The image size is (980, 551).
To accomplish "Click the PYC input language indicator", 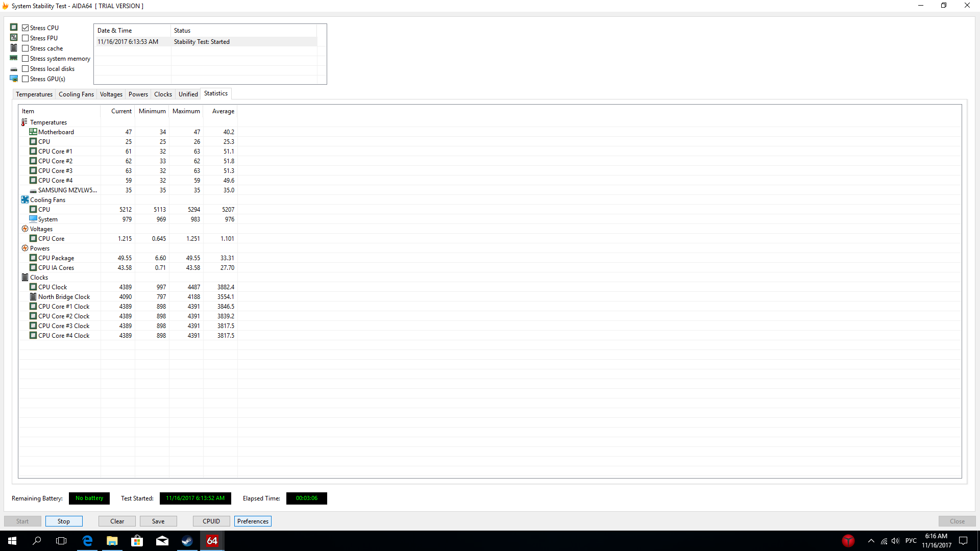I will pyautogui.click(x=911, y=541).
